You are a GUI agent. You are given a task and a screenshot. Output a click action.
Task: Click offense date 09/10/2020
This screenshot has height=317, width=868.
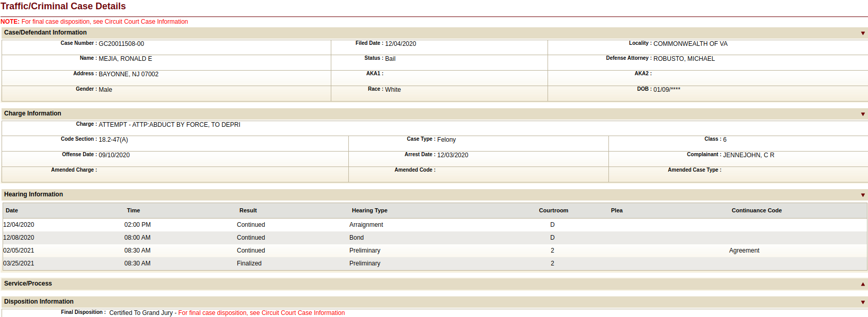(114, 155)
